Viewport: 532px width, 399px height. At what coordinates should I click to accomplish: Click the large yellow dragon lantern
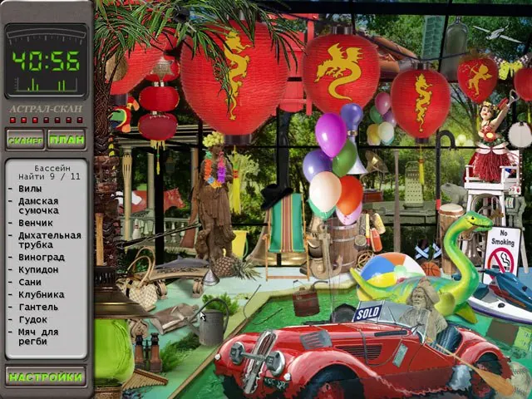coord(234,78)
